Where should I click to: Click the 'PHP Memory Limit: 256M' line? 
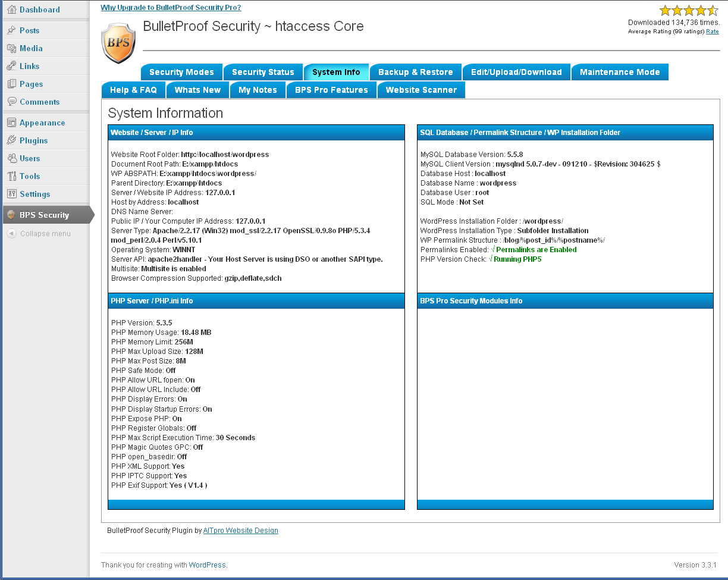point(152,342)
